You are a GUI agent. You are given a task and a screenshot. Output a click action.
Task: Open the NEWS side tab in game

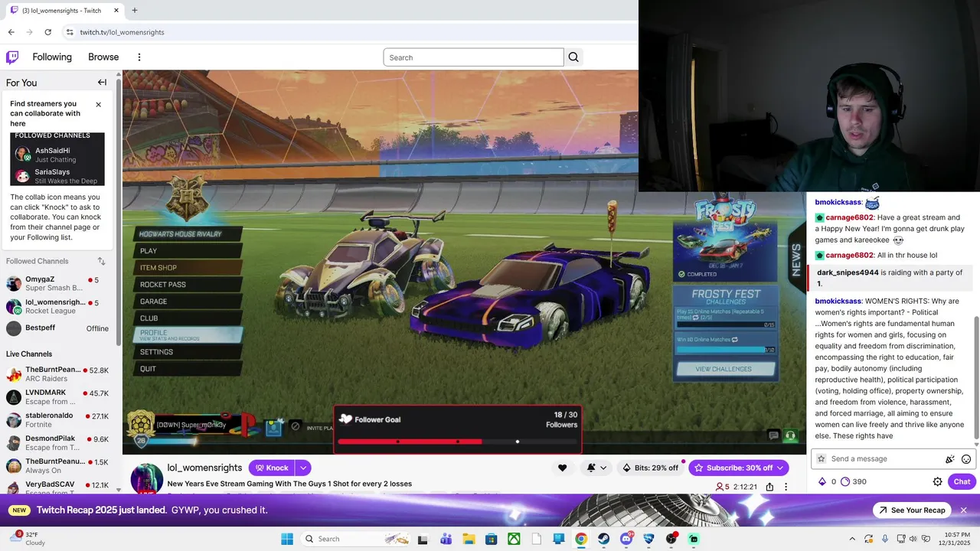pyautogui.click(x=796, y=260)
